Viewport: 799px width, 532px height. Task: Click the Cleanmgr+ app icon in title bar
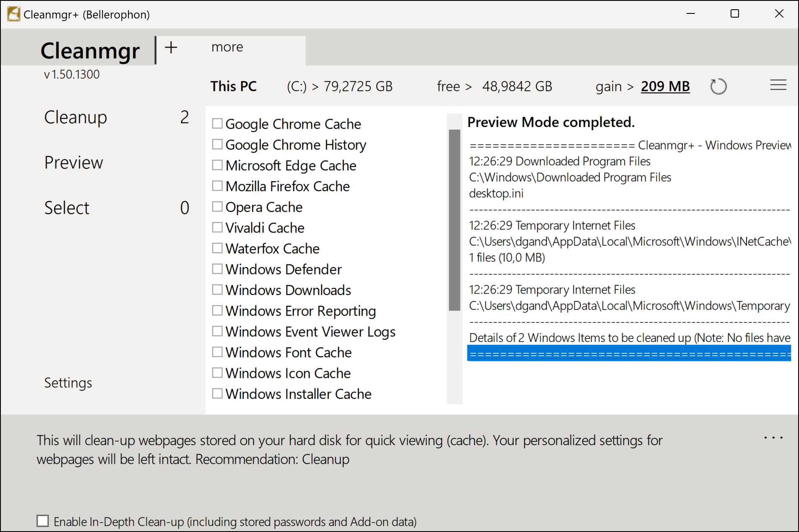[13, 14]
